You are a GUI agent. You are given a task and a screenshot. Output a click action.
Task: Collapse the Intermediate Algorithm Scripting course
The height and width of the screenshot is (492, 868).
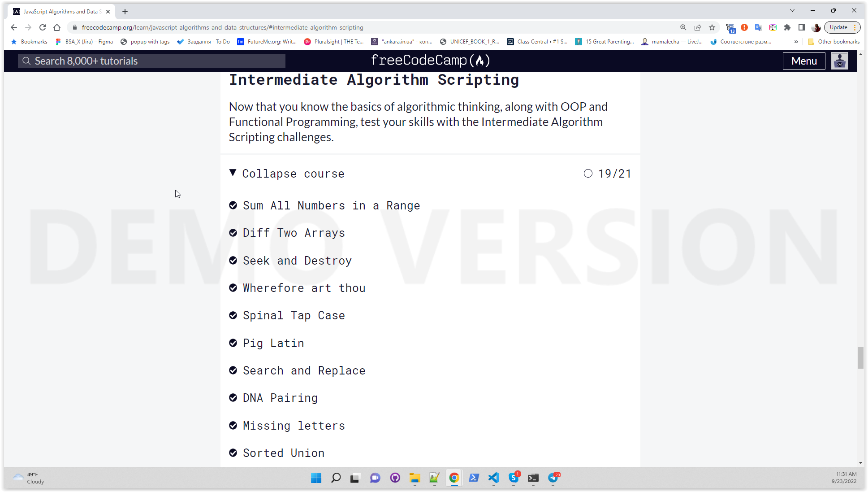coord(292,173)
